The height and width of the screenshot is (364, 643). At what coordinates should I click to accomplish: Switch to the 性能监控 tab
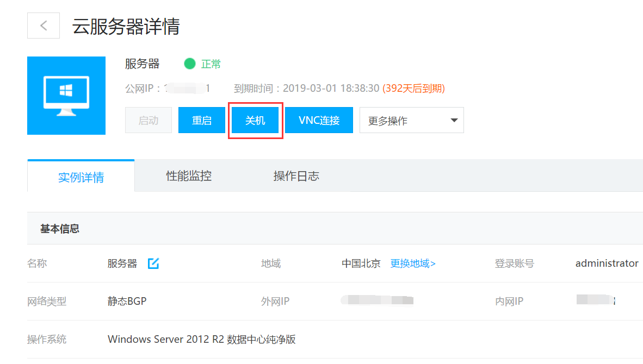pyautogui.click(x=189, y=176)
